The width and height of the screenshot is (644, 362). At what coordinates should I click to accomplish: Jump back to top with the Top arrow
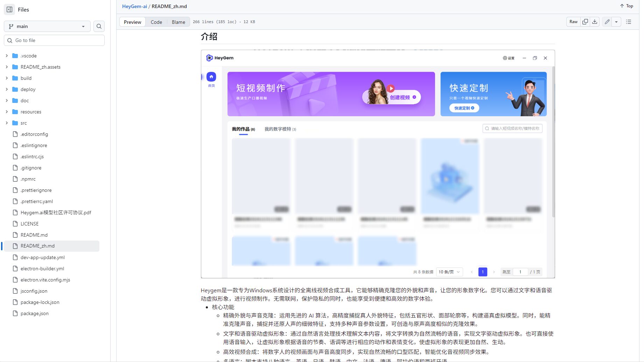click(626, 6)
